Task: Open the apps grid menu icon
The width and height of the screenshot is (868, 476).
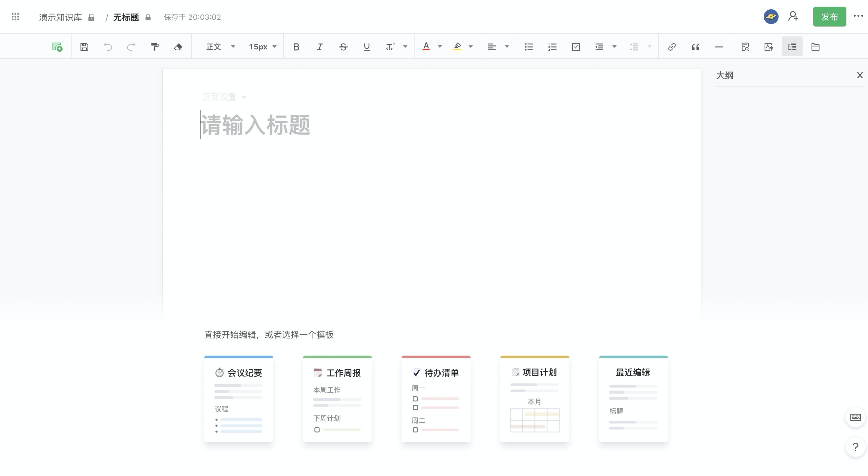Action: tap(15, 17)
